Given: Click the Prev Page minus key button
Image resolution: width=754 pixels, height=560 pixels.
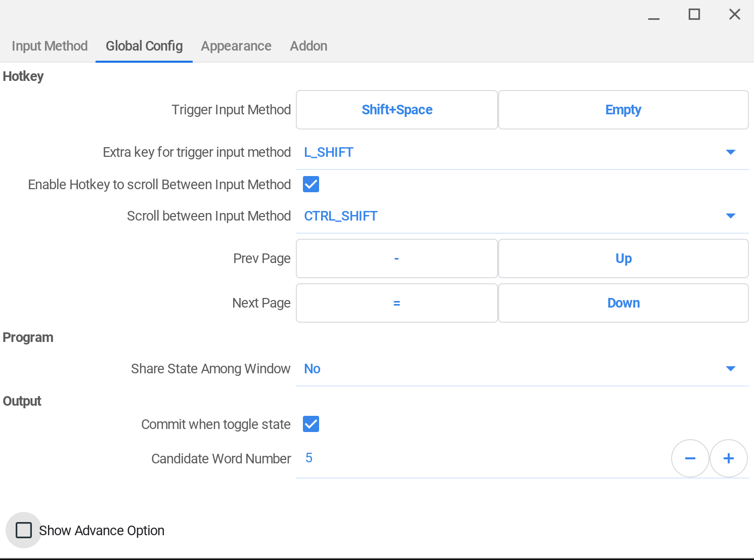Looking at the screenshot, I should (x=397, y=259).
